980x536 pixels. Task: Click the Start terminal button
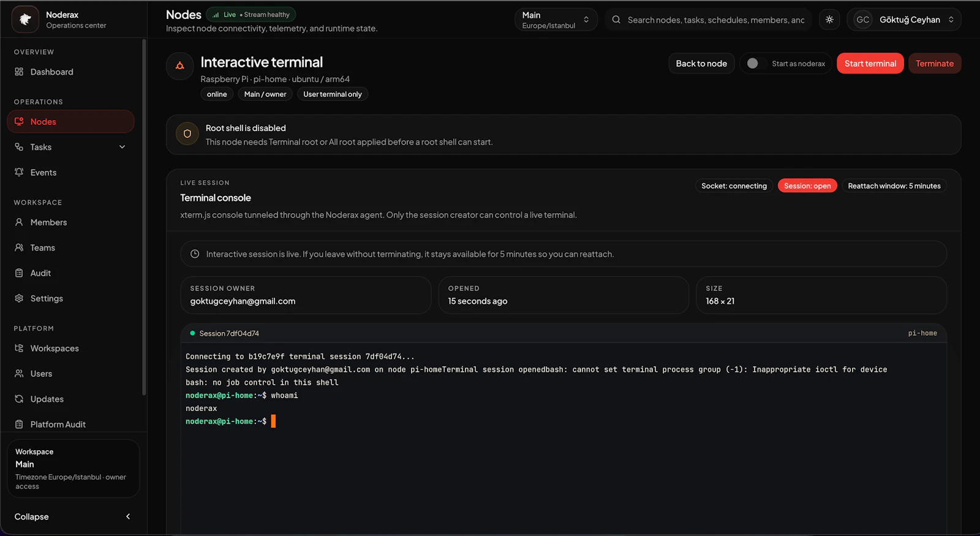[870, 64]
